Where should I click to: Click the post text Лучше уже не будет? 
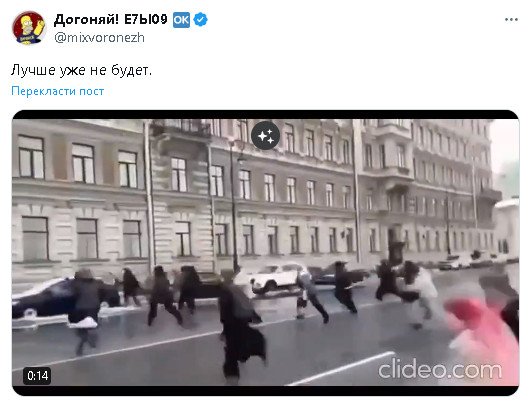81,71
